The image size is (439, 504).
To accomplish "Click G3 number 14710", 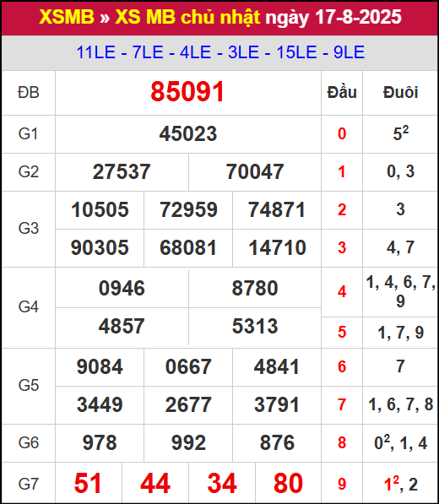I will [277, 248].
